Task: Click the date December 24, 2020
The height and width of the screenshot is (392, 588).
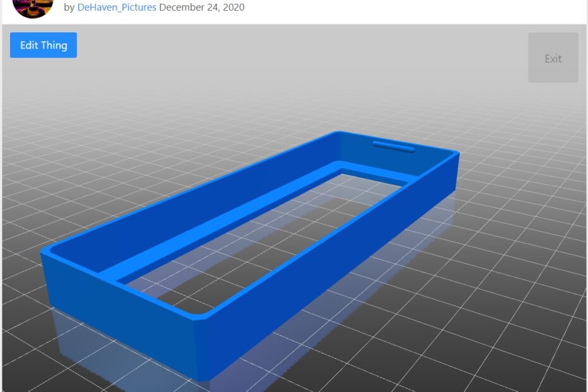Action: click(202, 7)
